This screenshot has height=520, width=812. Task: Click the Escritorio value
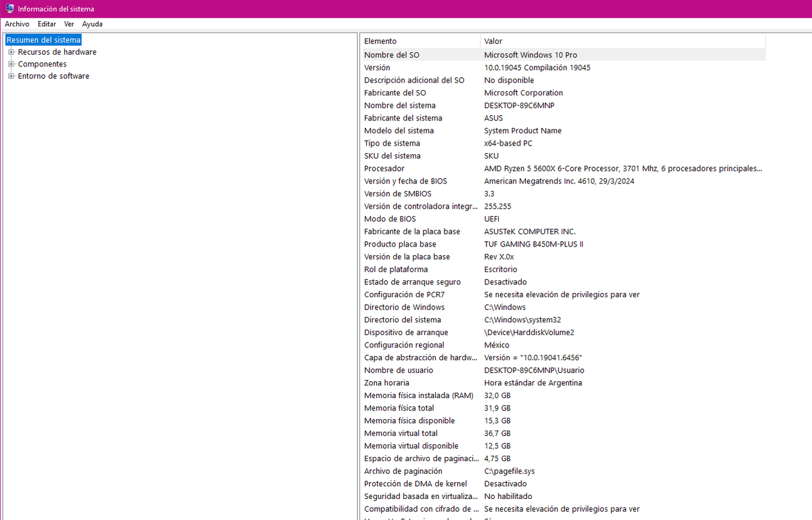[x=501, y=269]
